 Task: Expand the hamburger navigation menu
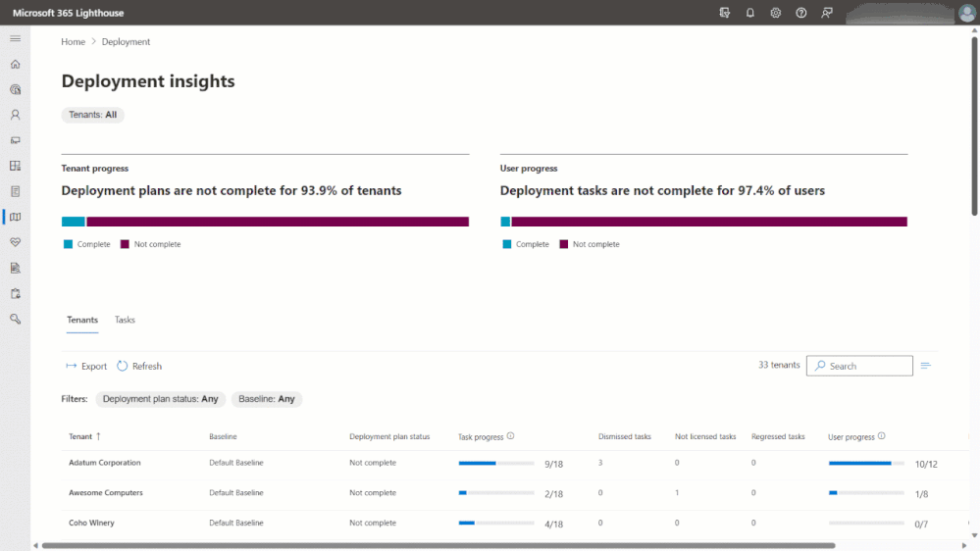15,38
